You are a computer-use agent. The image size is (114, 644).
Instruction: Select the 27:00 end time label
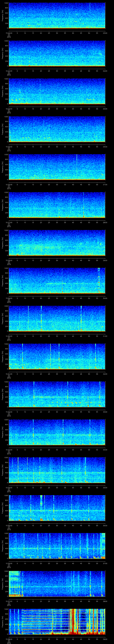coord(105,184)
